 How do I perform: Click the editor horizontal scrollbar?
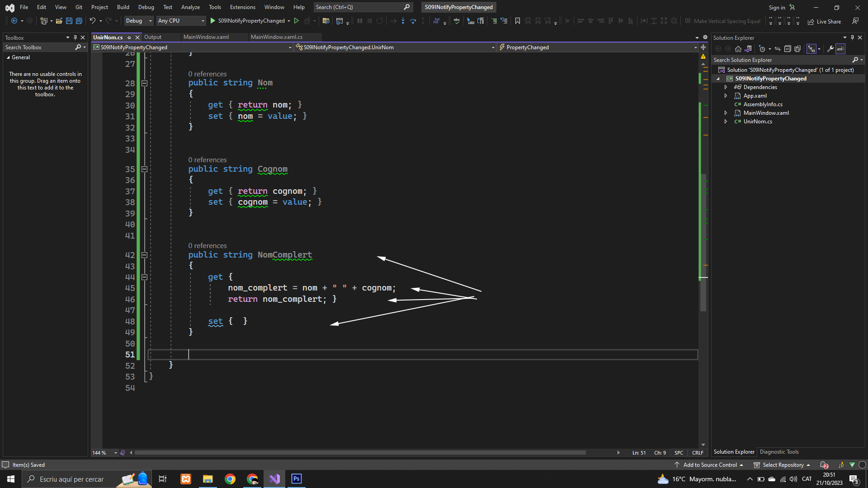pos(360,453)
